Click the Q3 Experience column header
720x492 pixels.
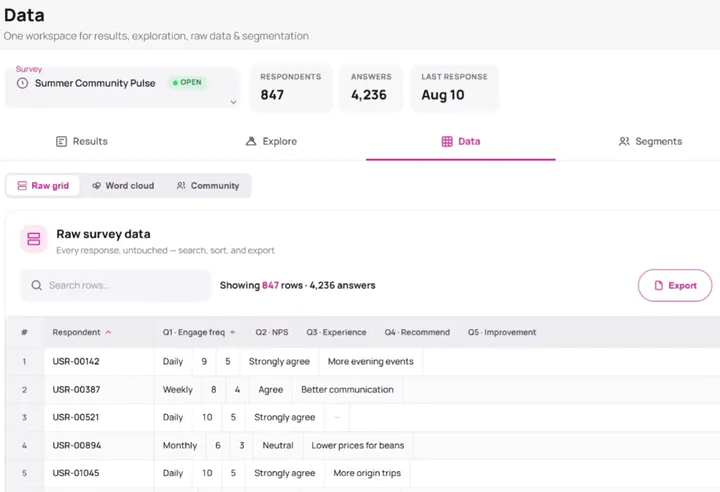(x=336, y=332)
